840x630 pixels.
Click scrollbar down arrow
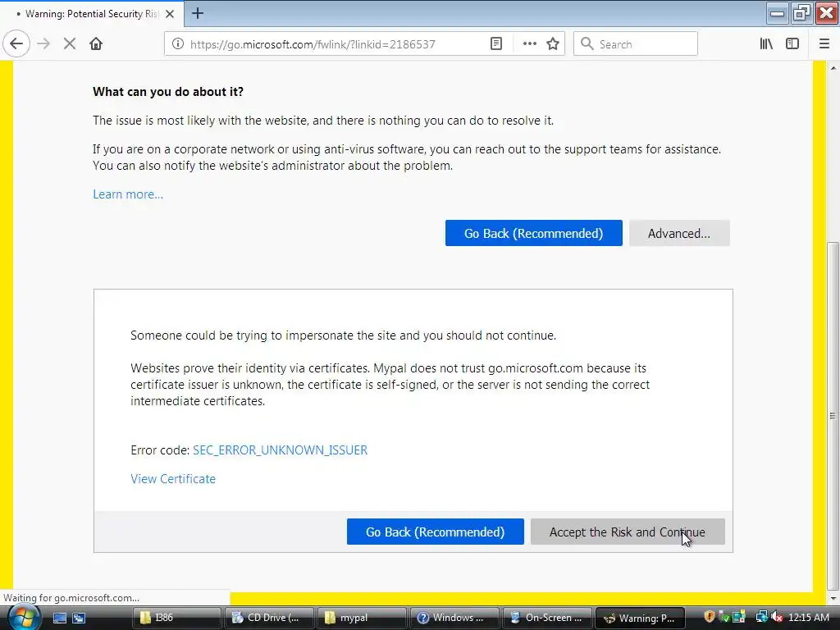click(833, 598)
